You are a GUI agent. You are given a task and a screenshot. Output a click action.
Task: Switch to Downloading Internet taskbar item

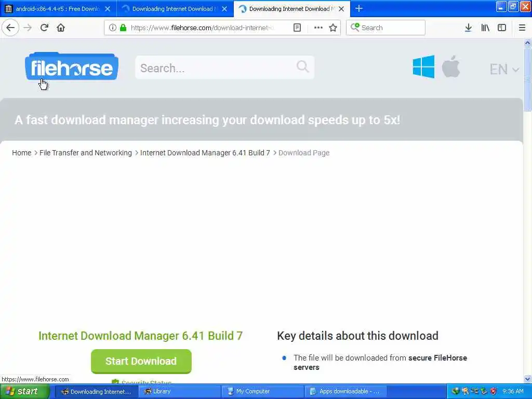(96, 392)
